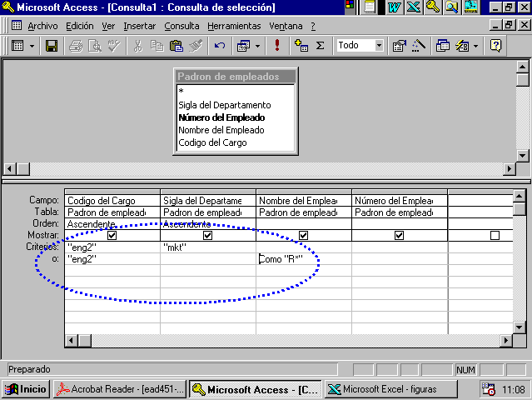Image resolution: width=532 pixels, height=400 pixels.
Task: Click the design grid scroll down arrow
Action: (520, 327)
